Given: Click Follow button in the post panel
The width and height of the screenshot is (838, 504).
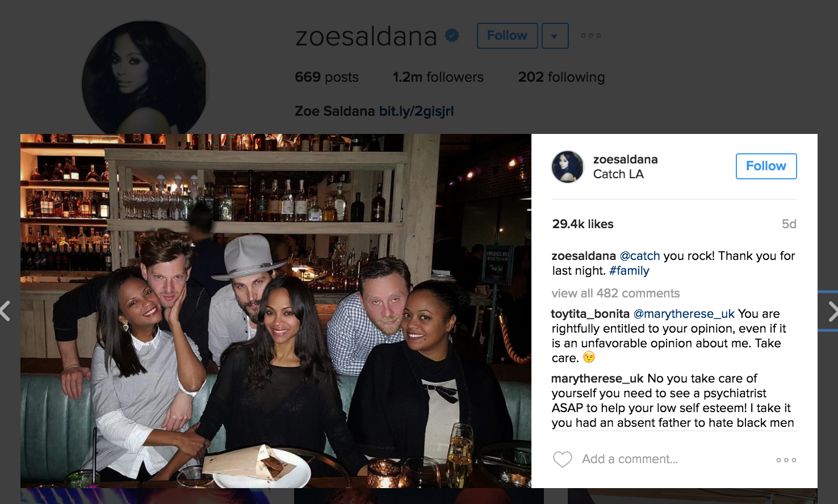Looking at the screenshot, I should coord(766,166).
